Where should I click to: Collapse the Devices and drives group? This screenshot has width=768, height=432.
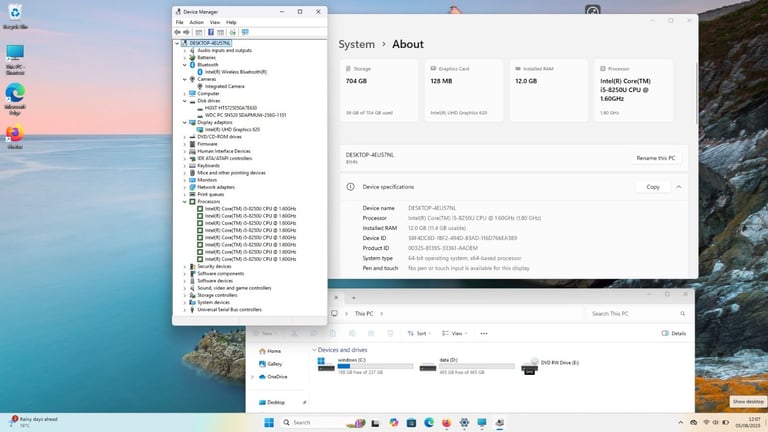[x=314, y=350]
